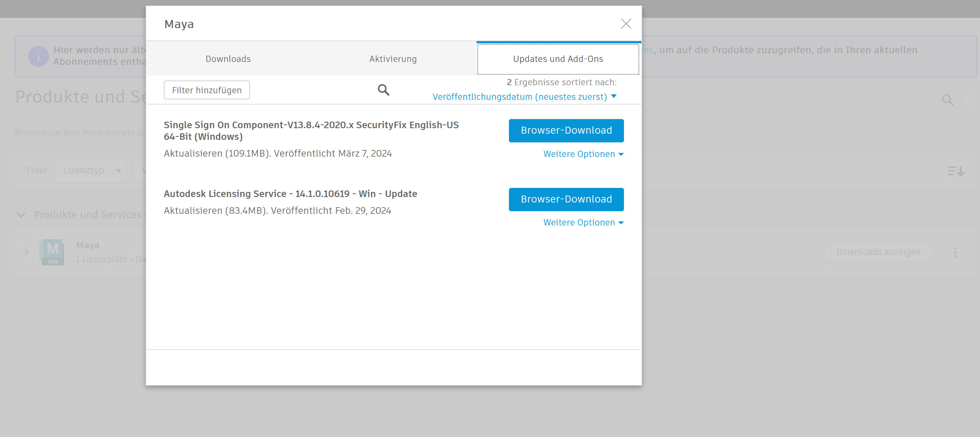Click the sort order icon on the right

tap(955, 171)
